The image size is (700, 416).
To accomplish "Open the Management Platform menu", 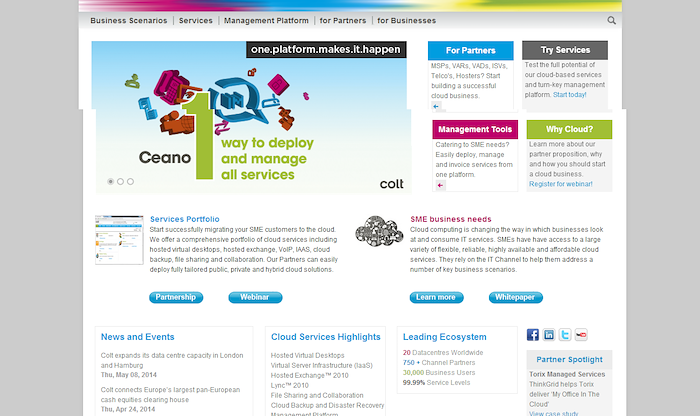I will point(266,21).
